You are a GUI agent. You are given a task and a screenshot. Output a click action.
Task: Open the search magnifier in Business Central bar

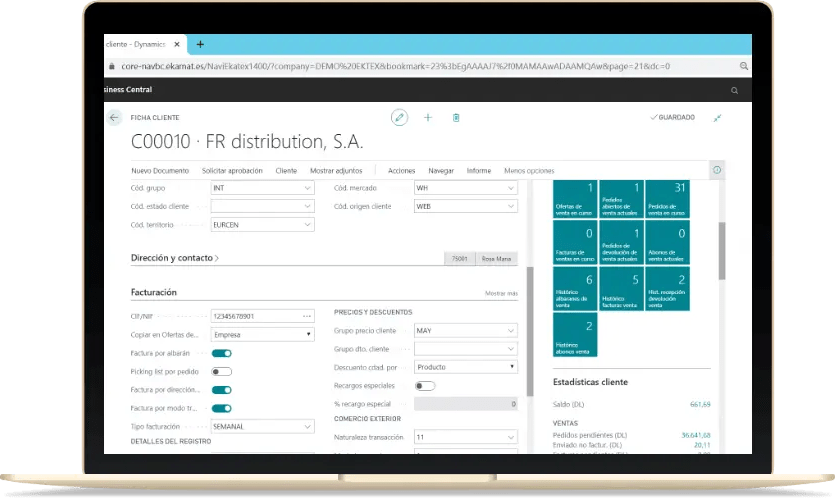(x=735, y=91)
